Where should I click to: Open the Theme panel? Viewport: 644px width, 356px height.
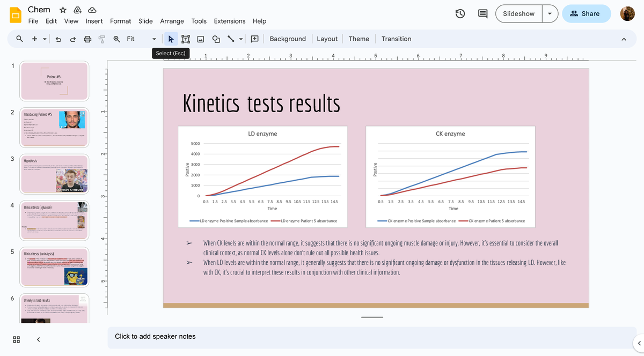(358, 39)
